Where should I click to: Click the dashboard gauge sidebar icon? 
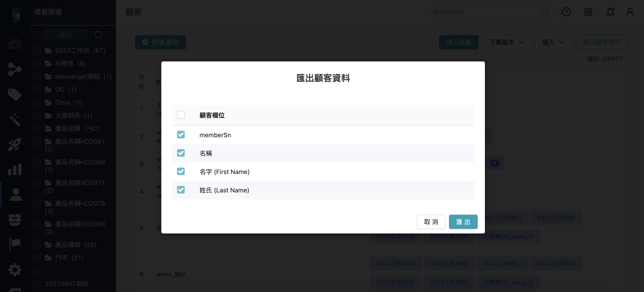(15, 44)
